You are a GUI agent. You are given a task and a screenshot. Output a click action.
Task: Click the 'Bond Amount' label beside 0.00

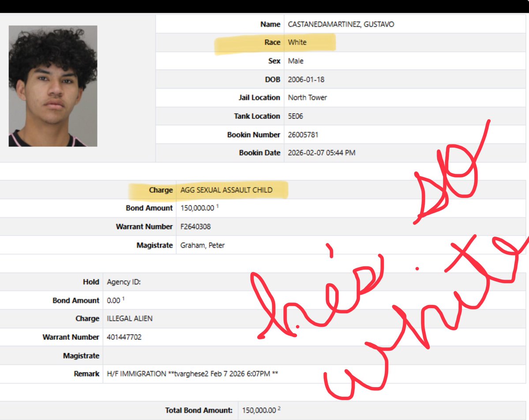click(x=76, y=301)
